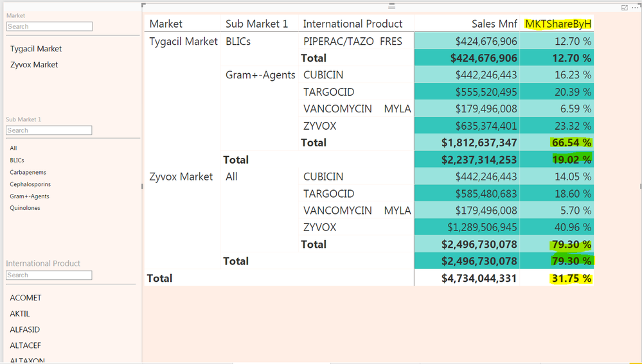Click the grand total 31.75 % share
The height and width of the screenshot is (364, 642).
tap(571, 279)
